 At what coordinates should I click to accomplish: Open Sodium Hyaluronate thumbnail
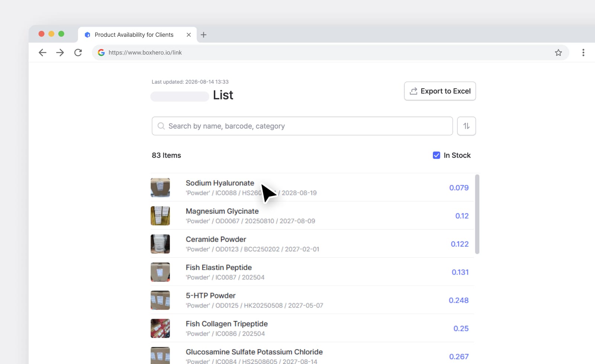(x=160, y=188)
